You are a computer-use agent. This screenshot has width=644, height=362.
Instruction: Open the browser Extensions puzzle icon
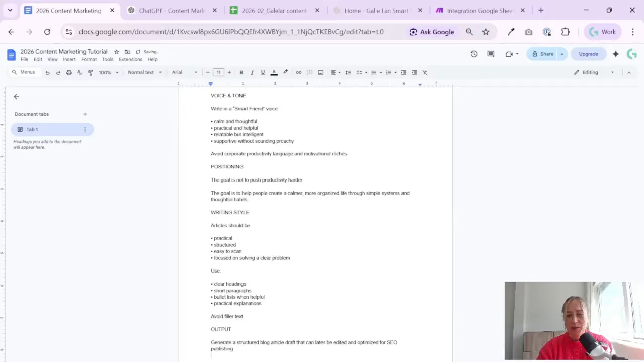click(566, 32)
